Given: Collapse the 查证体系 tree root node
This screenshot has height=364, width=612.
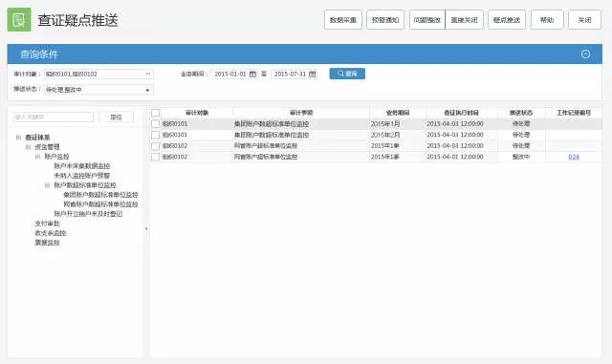Looking at the screenshot, I should [18, 138].
